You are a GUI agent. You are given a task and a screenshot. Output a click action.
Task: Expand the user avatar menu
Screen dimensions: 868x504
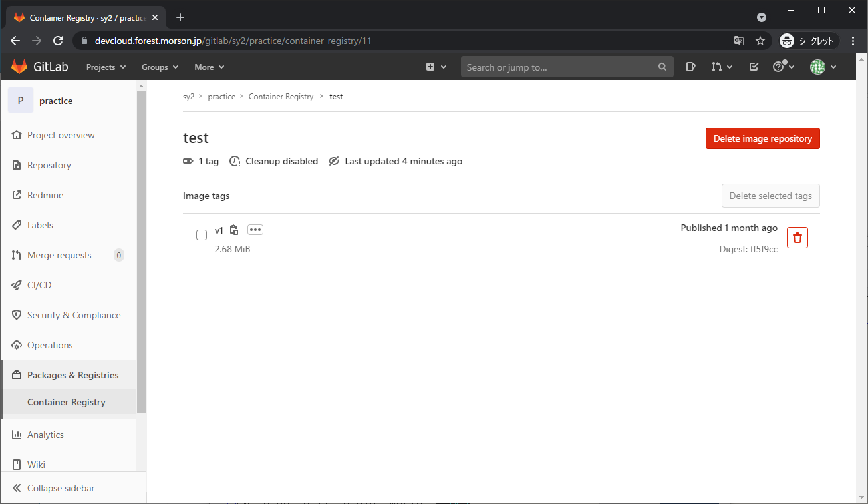pos(823,67)
